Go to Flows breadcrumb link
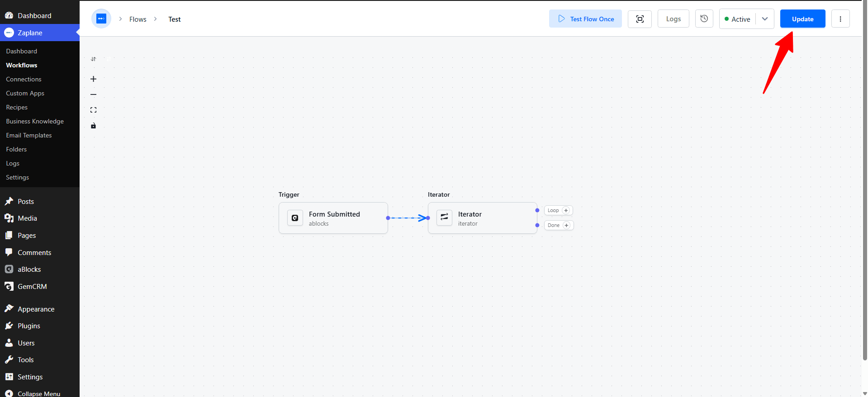868x397 pixels. (138, 19)
